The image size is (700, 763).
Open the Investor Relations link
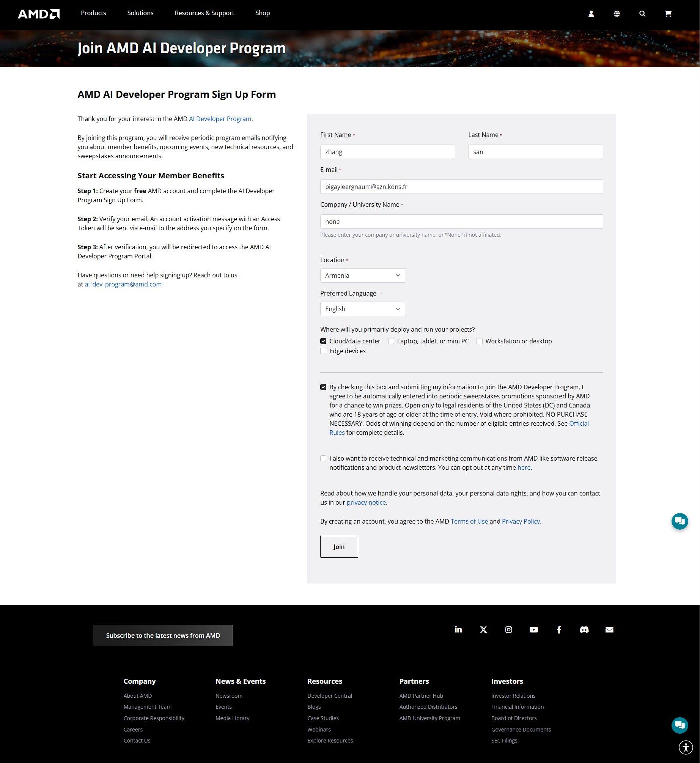[513, 696]
